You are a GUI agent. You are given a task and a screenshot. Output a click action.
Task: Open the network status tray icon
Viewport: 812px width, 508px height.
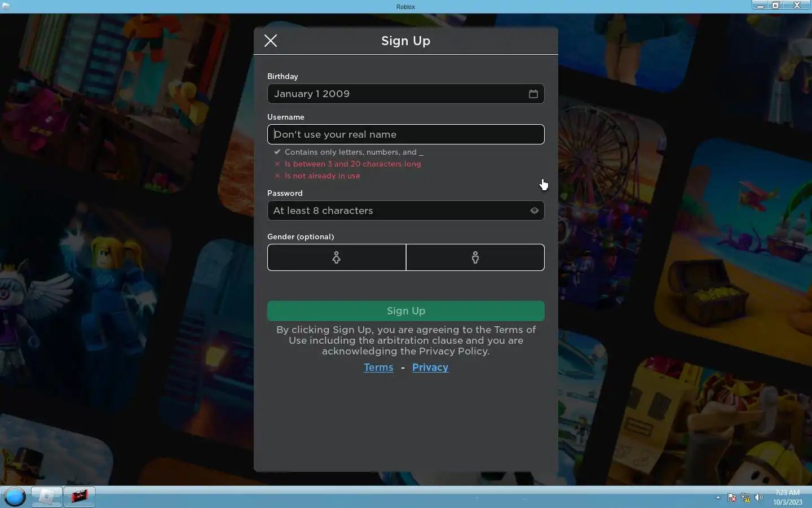pos(745,498)
